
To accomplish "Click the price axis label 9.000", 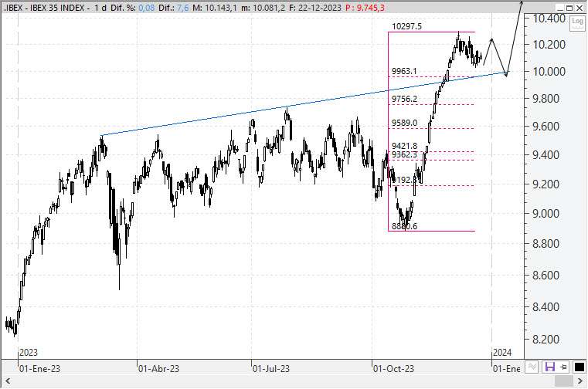I will (x=546, y=214).
